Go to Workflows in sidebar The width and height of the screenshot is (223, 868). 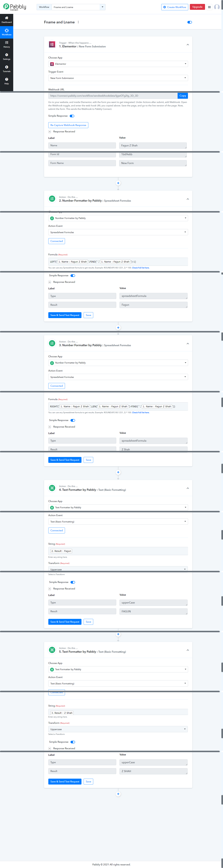(x=6, y=32)
